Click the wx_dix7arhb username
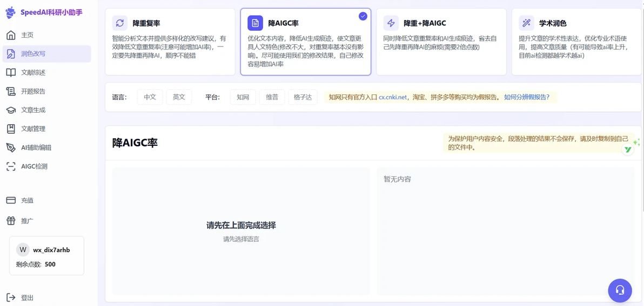 (x=51, y=250)
